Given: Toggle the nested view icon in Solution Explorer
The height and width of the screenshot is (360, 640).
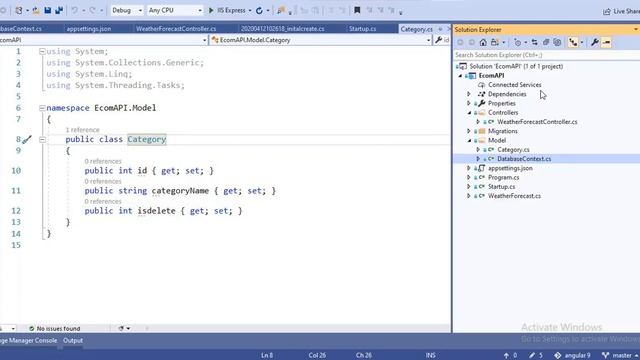Looking at the screenshot, I should 573,42.
